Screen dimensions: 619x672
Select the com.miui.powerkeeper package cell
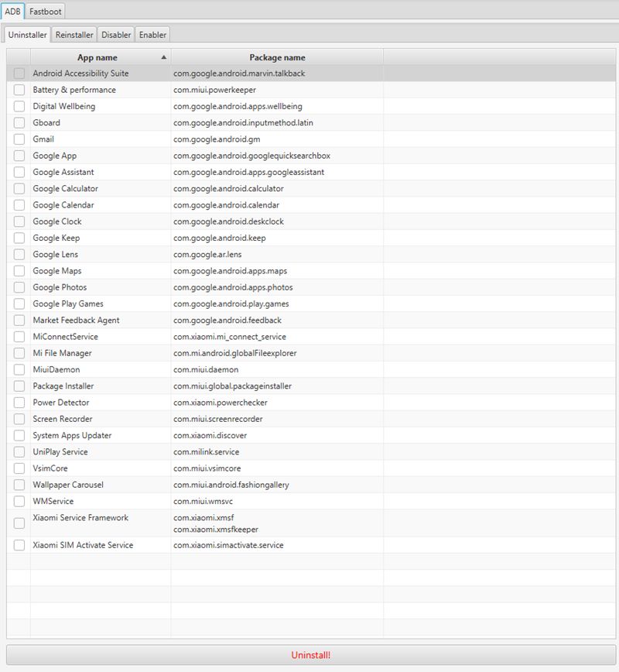tap(277, 90)
